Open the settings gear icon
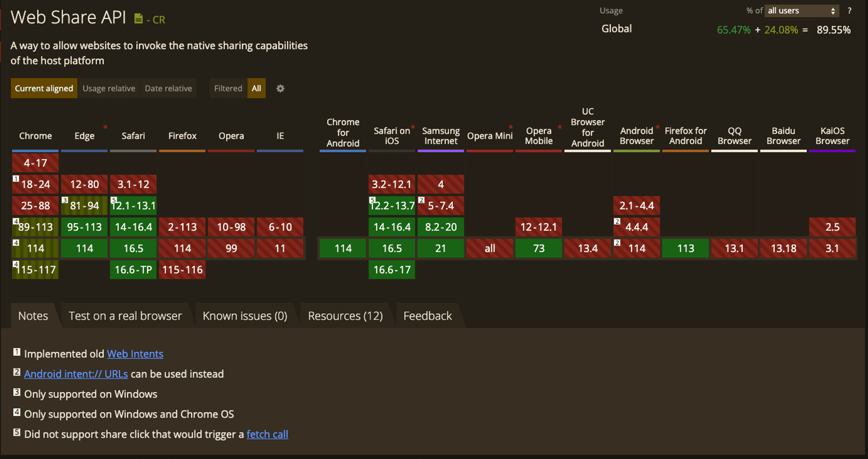The image size is (868, 459). pyautogui.click(x=280, y=89)
